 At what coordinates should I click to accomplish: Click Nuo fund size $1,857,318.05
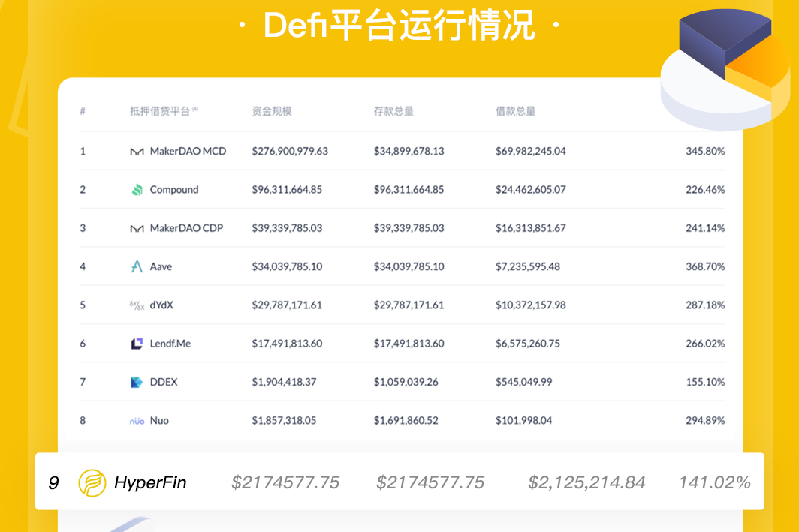coord(284,420)
